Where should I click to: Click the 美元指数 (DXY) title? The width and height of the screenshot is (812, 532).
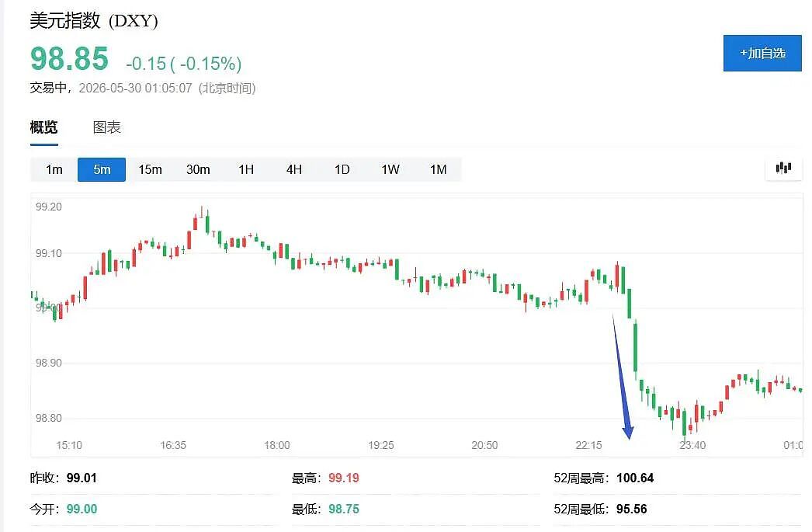94,21
